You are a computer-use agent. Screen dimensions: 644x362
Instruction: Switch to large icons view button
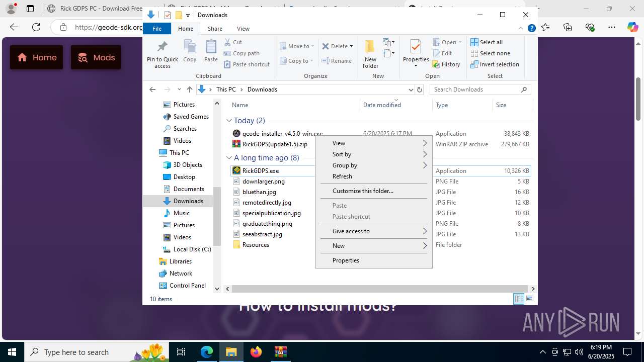tap(529, 299)
